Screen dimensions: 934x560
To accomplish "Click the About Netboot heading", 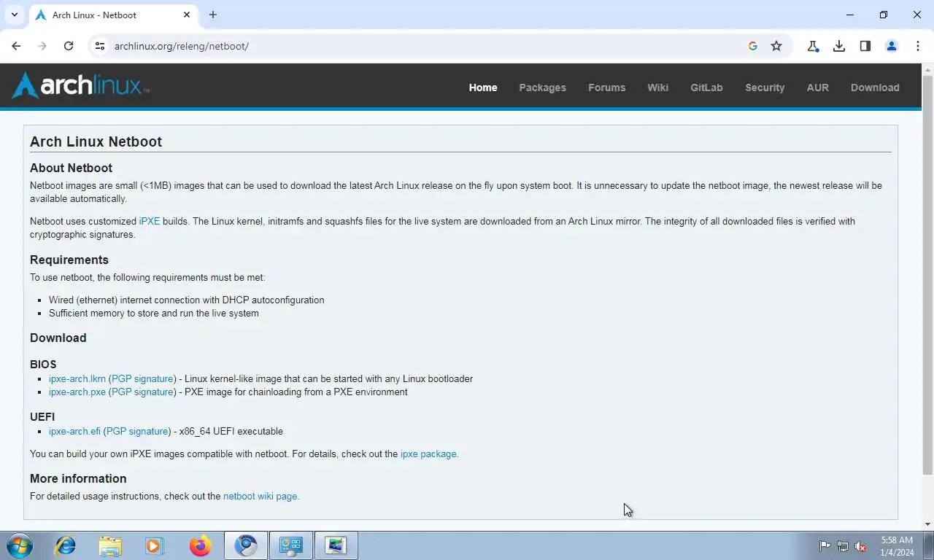I will click(x=71, y=168).
